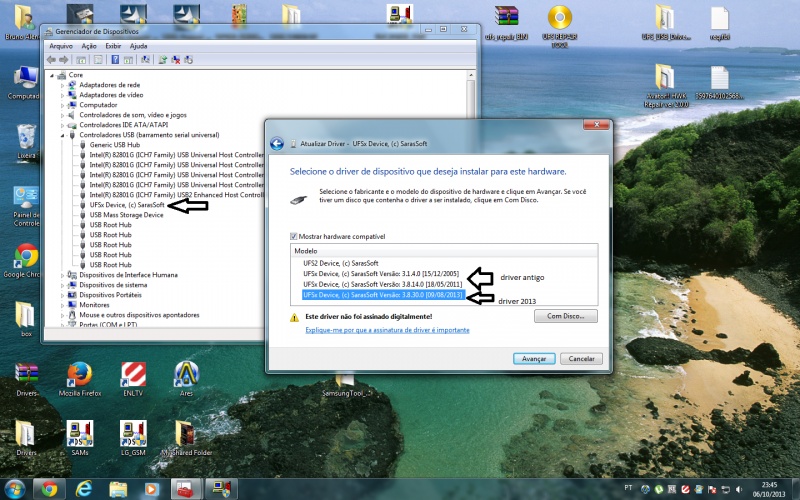
Task: Click the blue Help icon in Device Manager toolbar
Action: tap(115, 60)
